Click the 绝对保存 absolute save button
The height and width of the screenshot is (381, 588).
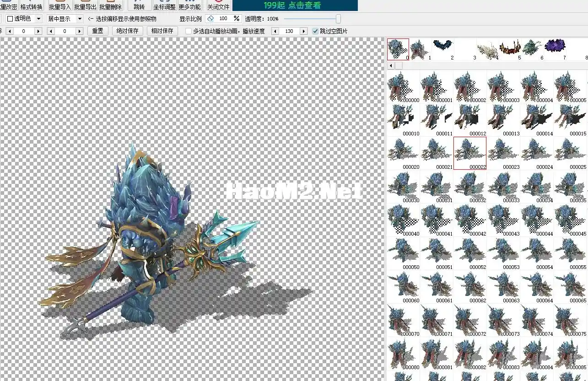127,31
